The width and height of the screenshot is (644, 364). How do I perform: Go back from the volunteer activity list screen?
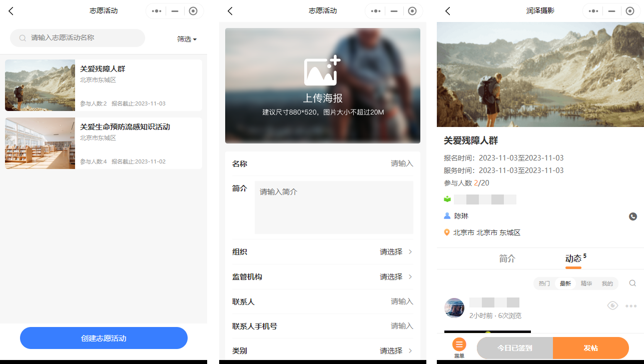coord(11,11)
